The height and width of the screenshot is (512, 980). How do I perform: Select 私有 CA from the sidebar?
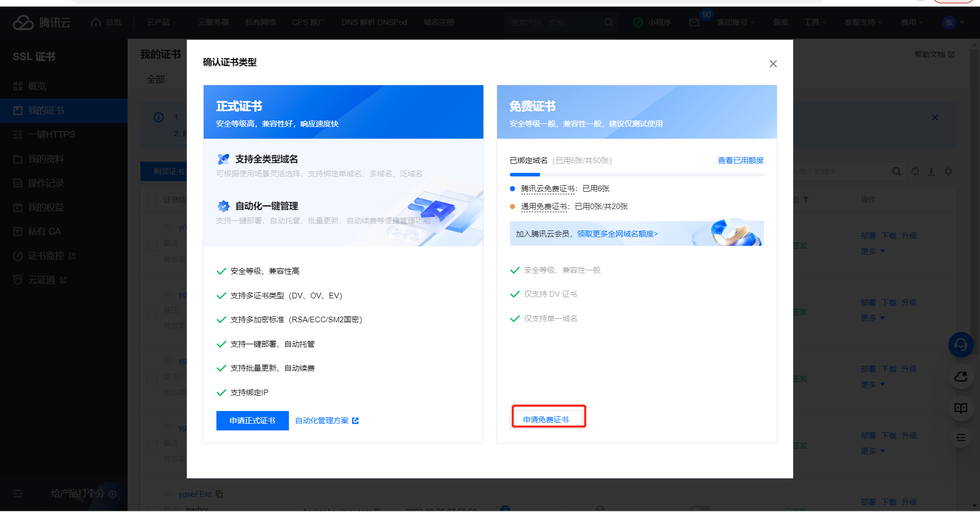(44, 232)
